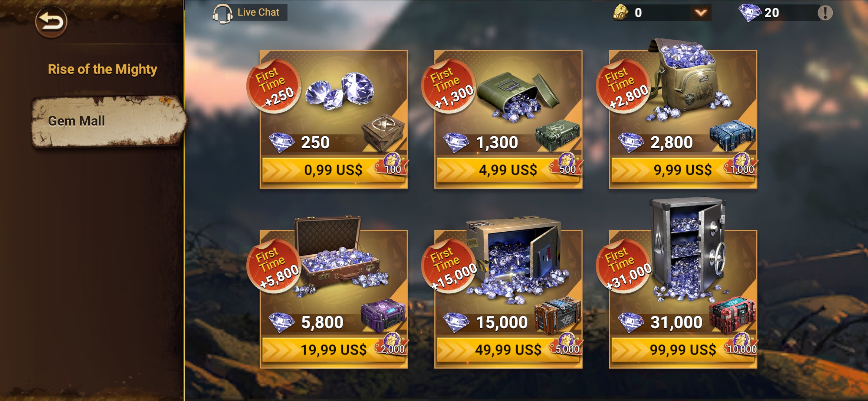Tap the green military case icon

[558, 135]
